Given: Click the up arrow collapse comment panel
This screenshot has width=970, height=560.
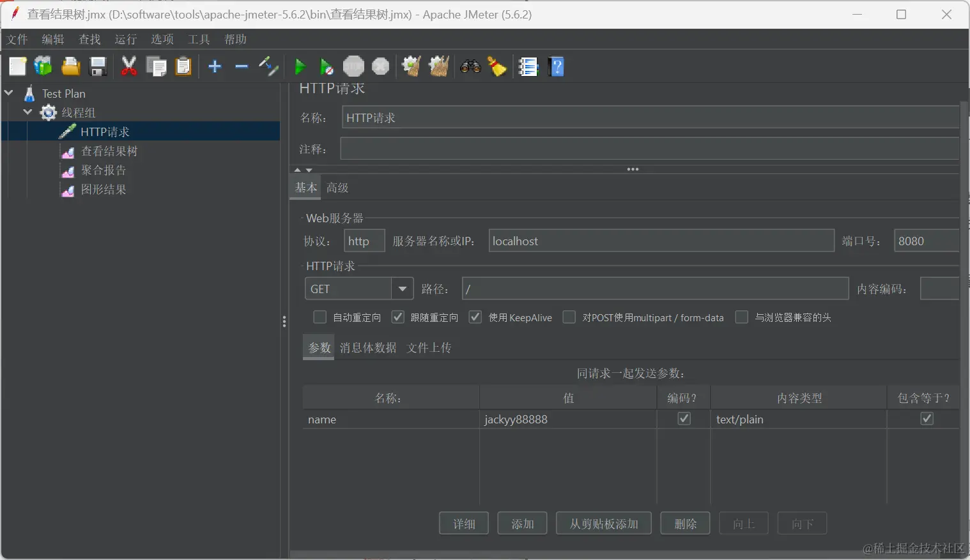Looking at the screenshot, I should [x=297, y=170].
